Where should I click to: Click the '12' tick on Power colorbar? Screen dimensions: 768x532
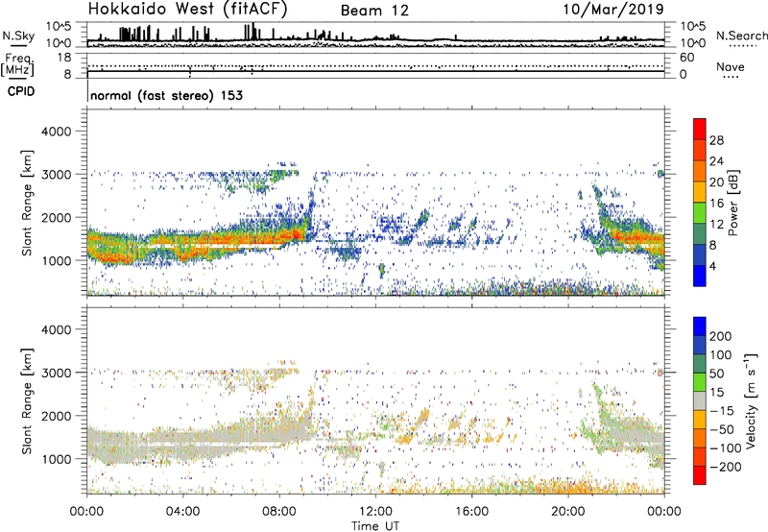[x=716, y=224]
